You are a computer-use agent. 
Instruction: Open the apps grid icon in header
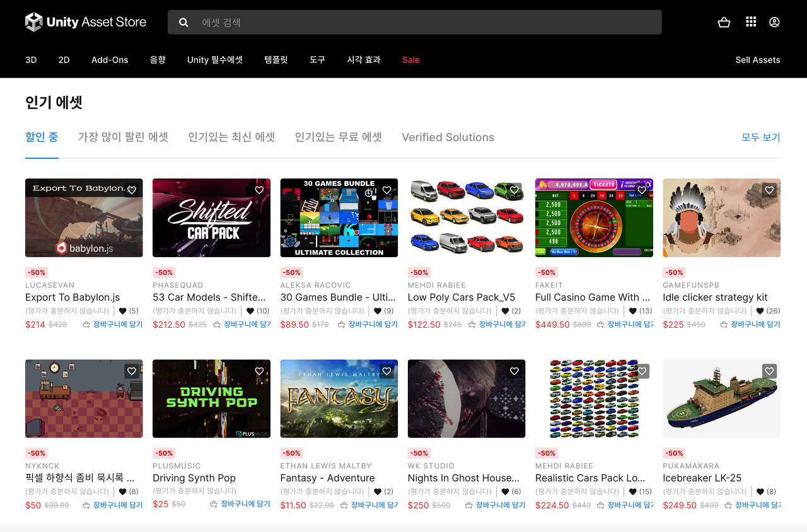[x=751, y=22]
